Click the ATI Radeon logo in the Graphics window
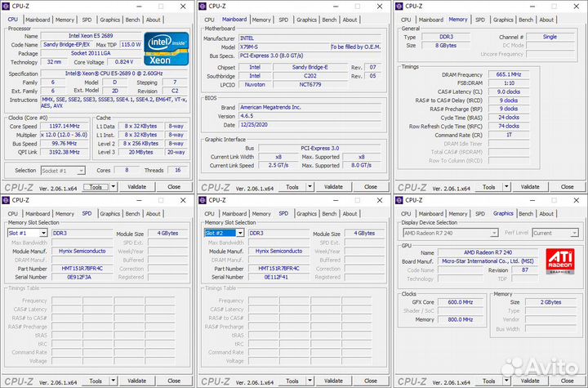 [x=560, y=261]
